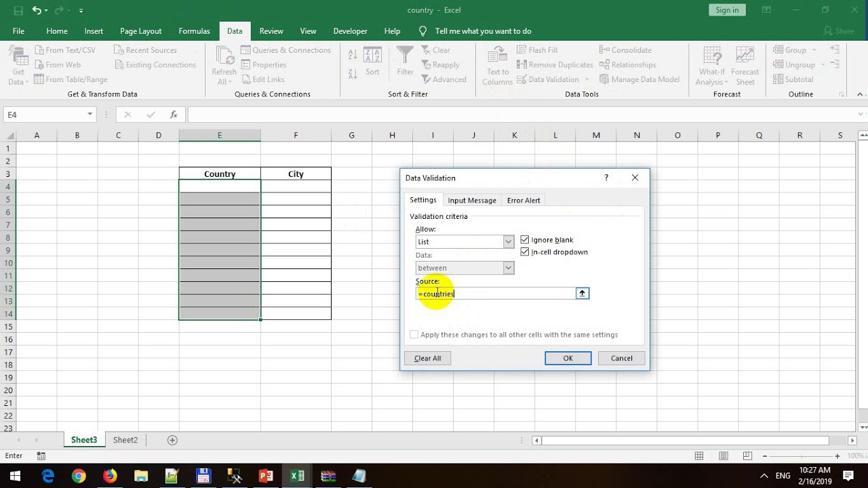Add a new sheet with plus icon

(x=172, y=440)
